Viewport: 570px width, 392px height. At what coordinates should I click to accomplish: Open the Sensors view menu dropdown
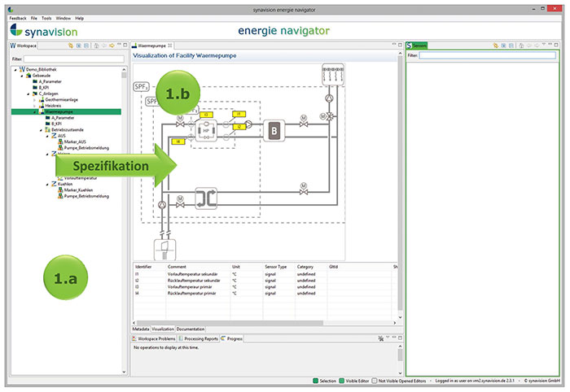click(544, 45)
